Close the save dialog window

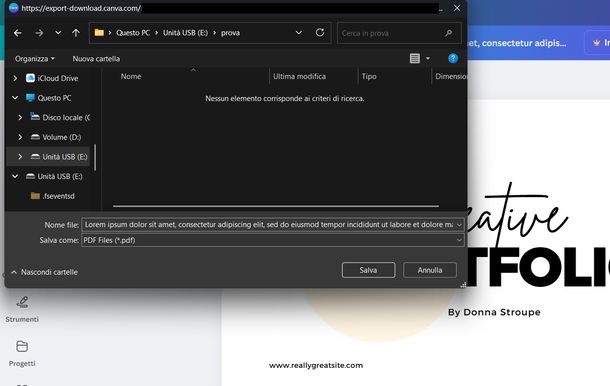tap(457, 8)
